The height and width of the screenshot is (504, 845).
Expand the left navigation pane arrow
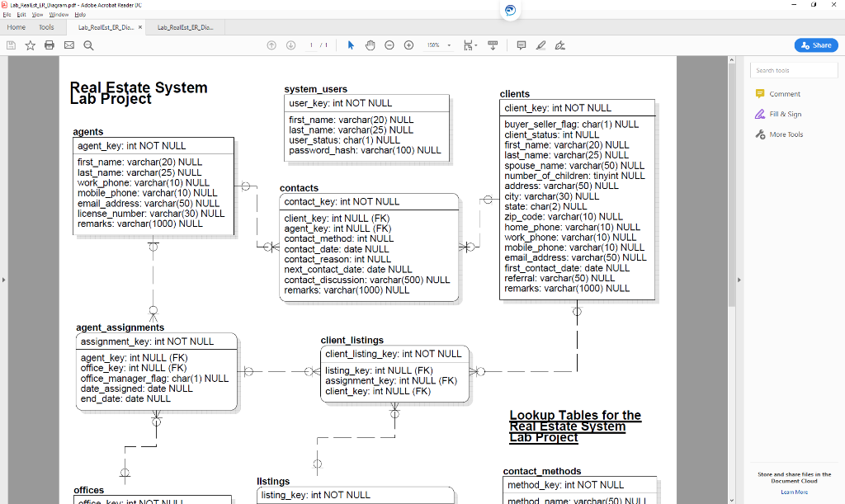pos(4,280)
